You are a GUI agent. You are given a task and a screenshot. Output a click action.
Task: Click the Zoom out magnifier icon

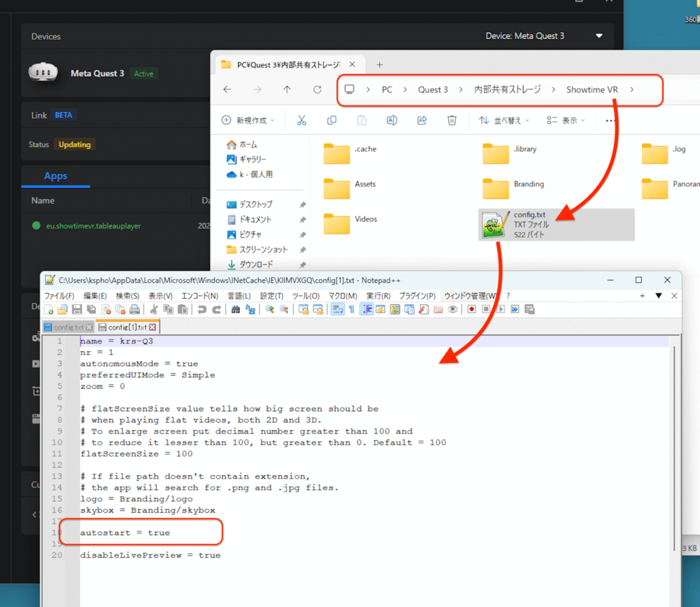click(x=284, y=310)
